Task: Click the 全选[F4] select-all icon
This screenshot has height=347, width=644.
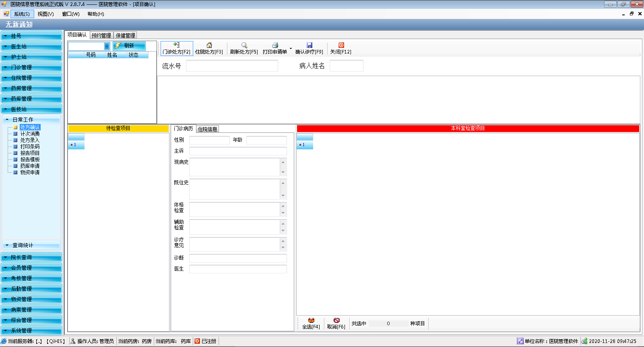Action: coord(311,320)
